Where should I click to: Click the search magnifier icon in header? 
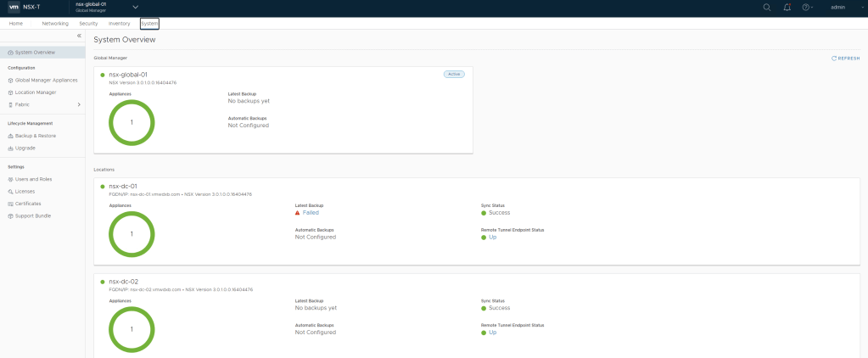(x=767, y=7)
